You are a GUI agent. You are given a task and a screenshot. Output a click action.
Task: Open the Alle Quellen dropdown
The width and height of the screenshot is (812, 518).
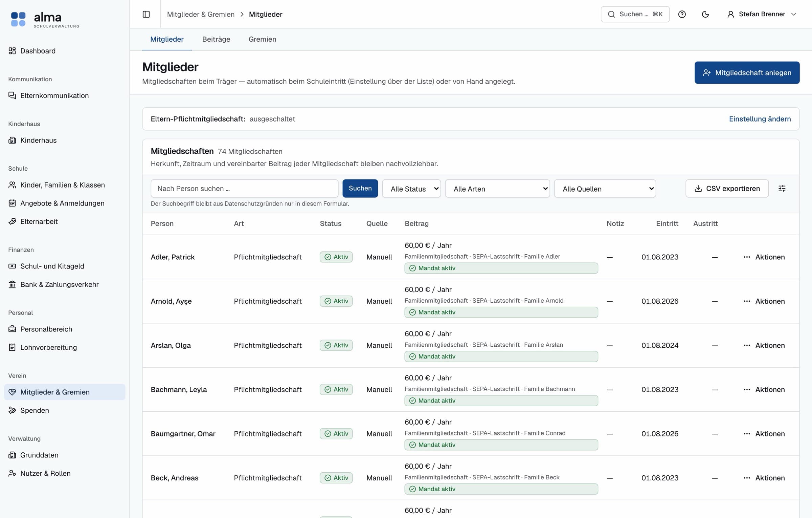(605, 189)
